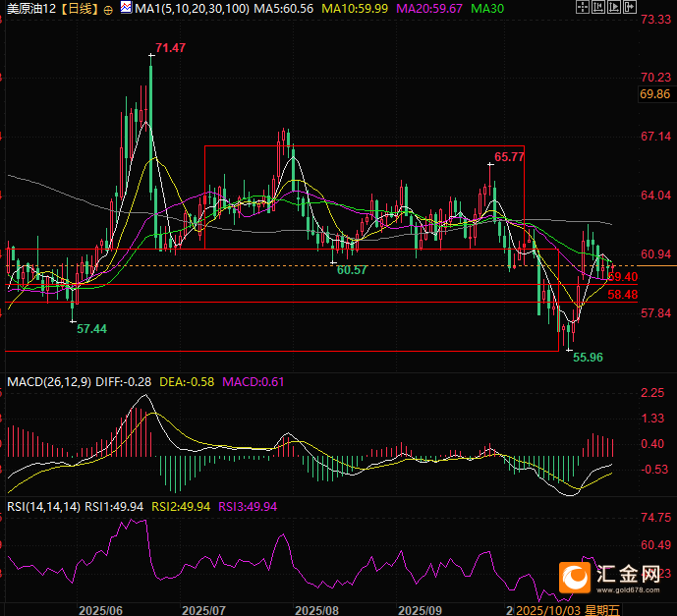Click the MA indicator chart icon before MA1
677x616 pixels.
(126, 8)
